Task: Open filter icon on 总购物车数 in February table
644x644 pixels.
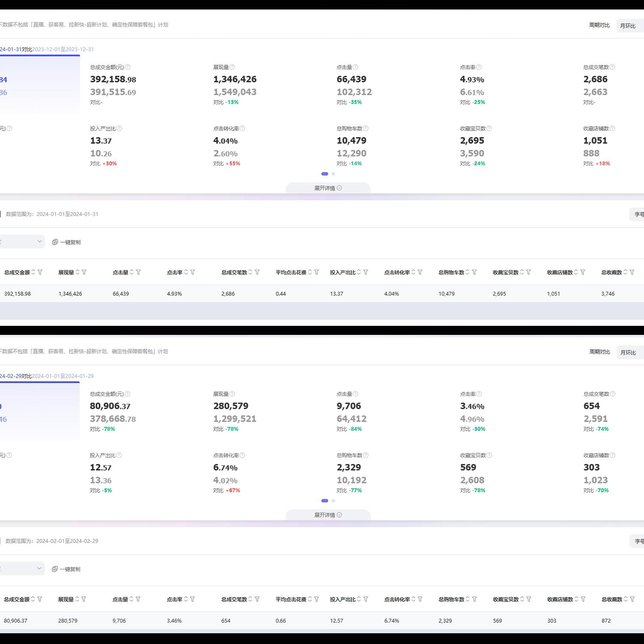Action: point(474,599)
